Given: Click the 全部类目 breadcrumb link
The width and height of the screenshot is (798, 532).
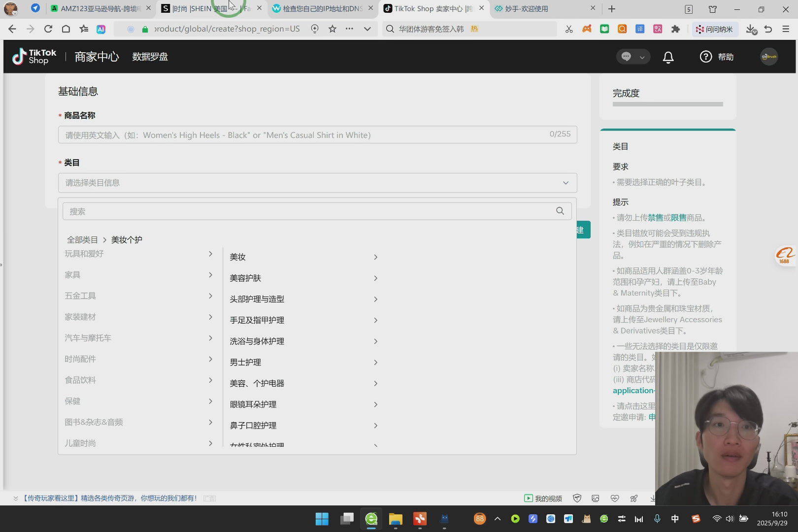Looking at the screenshot, I should click(82, 240).
